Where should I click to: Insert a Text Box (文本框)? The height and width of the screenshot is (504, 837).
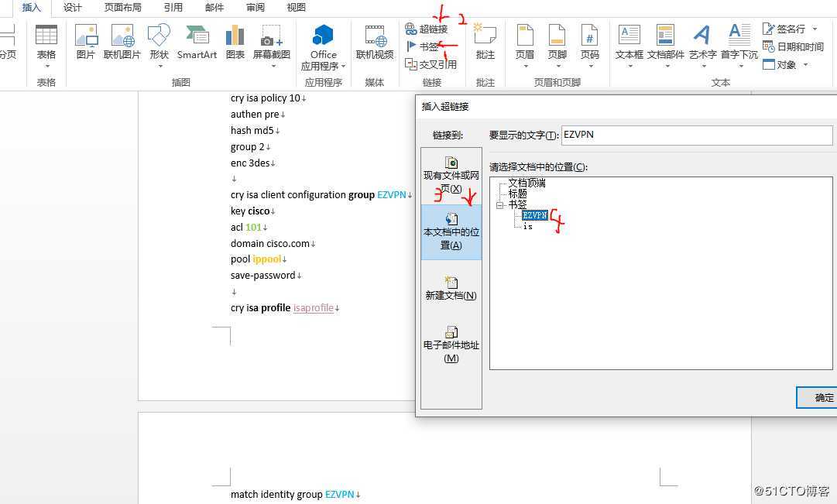coord(629,46)
